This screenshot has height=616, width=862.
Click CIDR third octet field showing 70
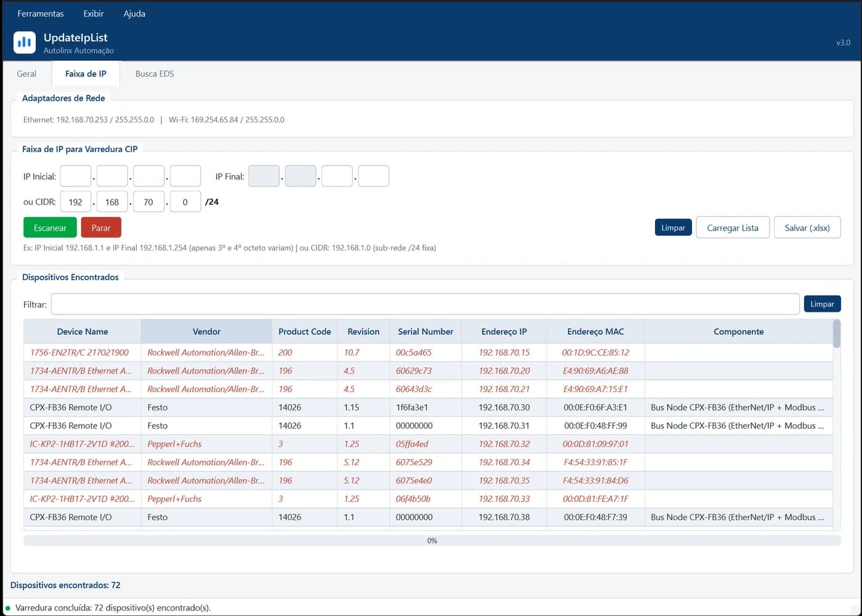coord(148,202)
